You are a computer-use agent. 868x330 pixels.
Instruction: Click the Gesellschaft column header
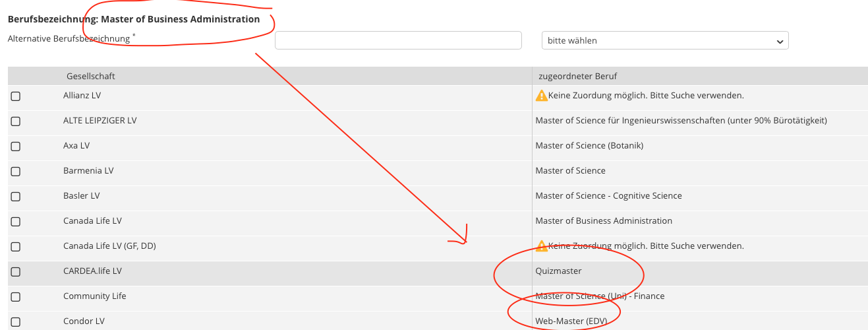[x=91, y=77]
